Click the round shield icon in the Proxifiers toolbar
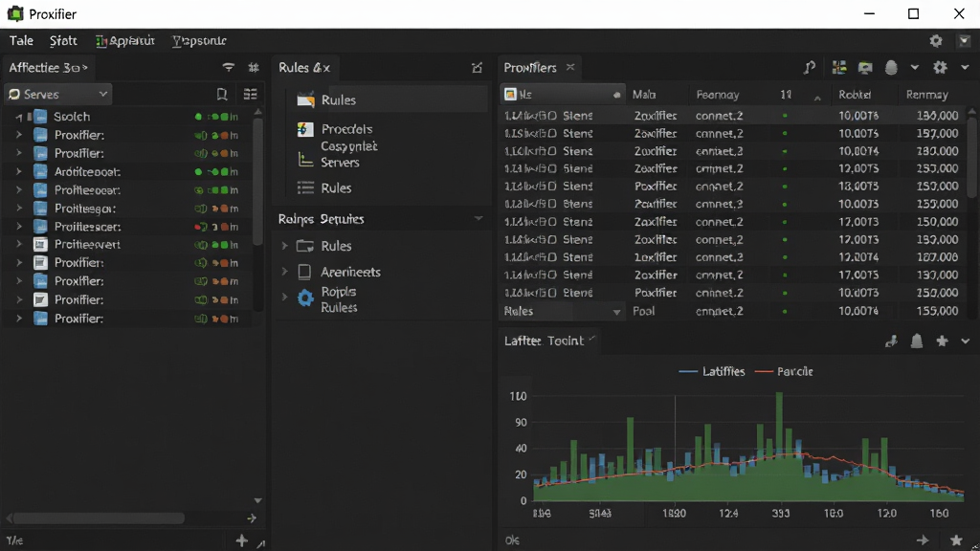The image size is (980, 551). point(891,68)
